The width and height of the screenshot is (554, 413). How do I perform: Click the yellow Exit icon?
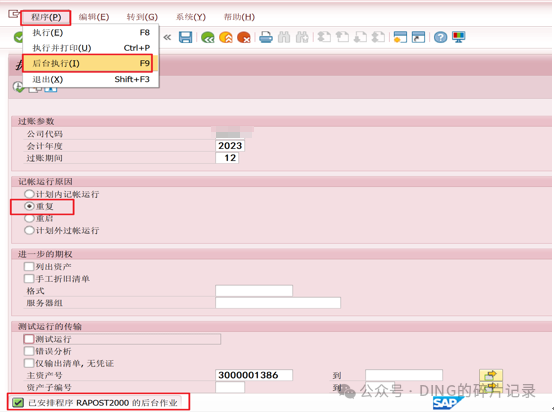click(x=226, y=37)
